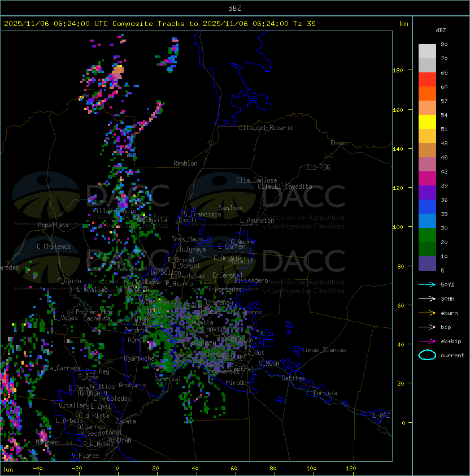The image size is (470, 476).
Task: Click the '180' tick on vertical km axis
Action: [398, 71]
